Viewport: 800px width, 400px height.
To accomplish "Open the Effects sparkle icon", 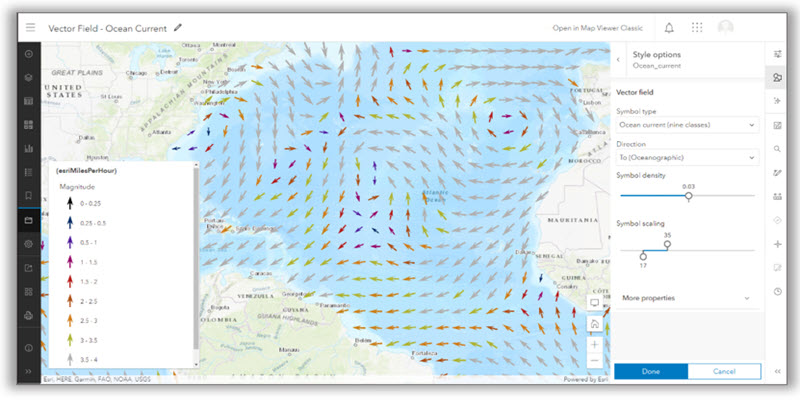I will point(778,101).
